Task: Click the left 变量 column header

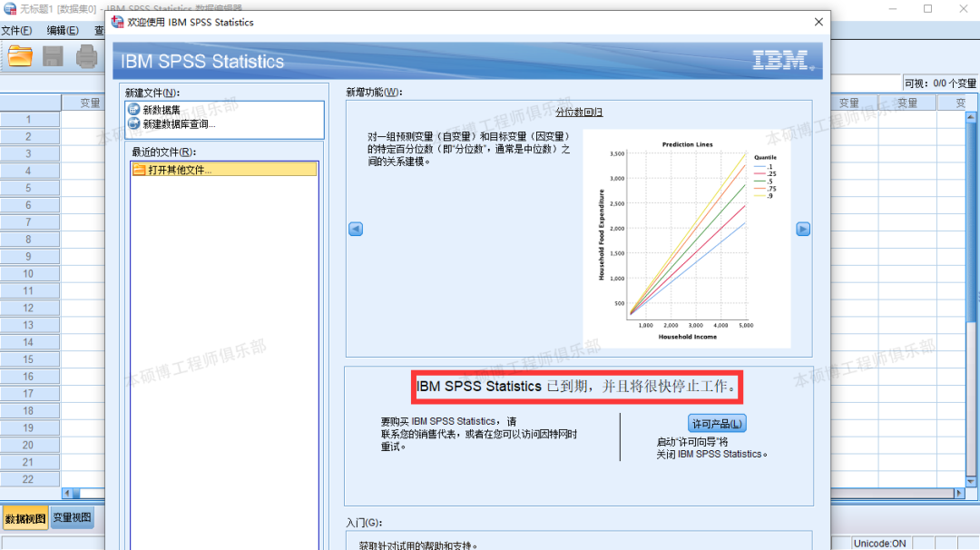Action: (83, 103)
